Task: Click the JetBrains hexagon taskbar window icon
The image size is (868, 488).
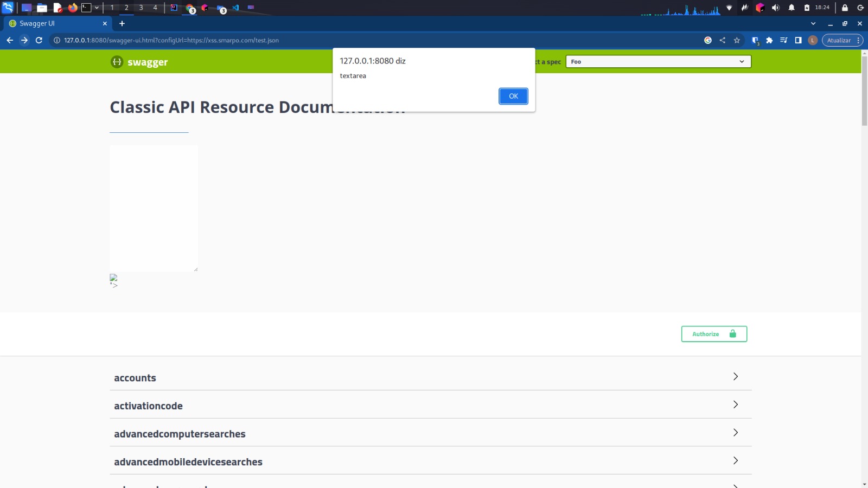Action: 205,8
